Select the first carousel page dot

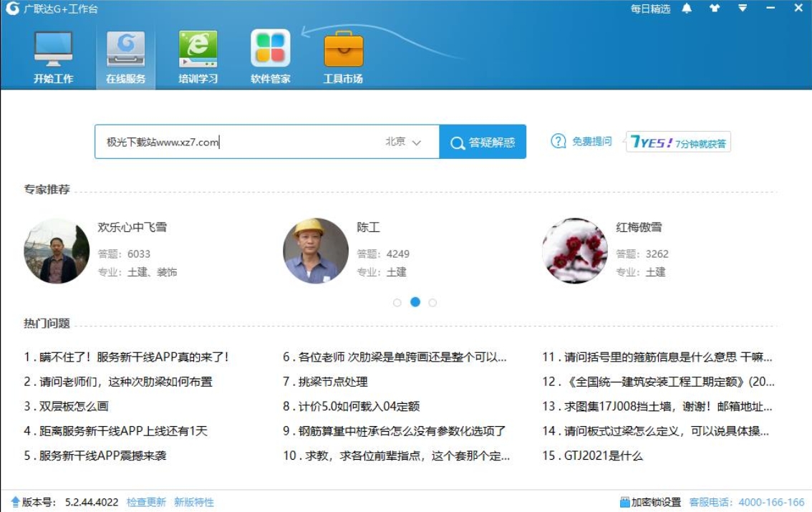[397, 302]
